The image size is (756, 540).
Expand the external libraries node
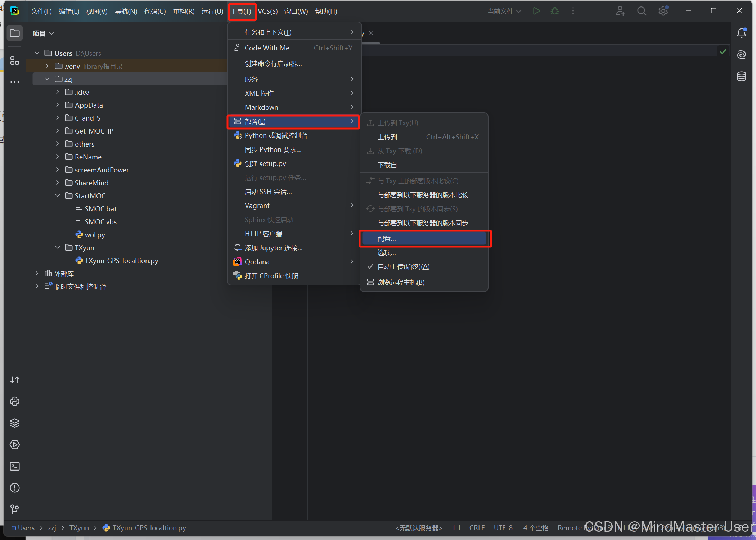pyautogui.click(x=37, y=274)
